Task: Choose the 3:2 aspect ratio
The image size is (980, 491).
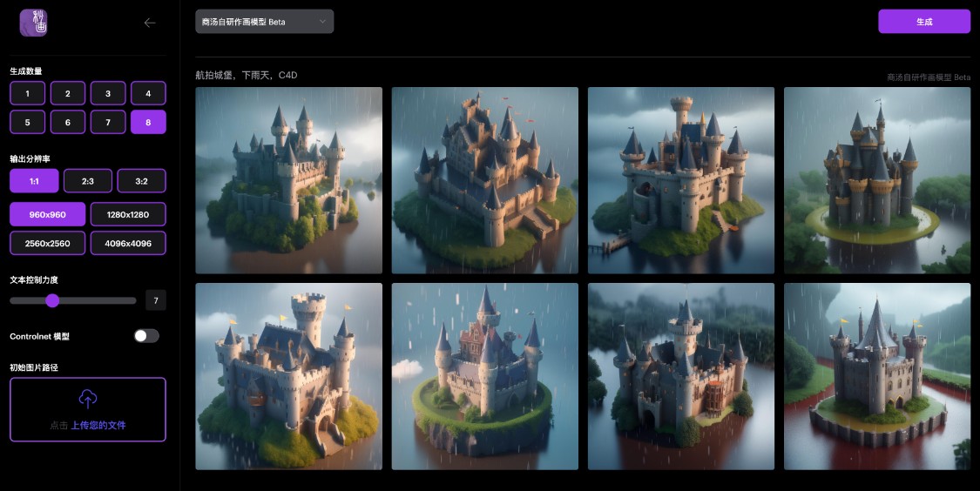Action: 141,180
